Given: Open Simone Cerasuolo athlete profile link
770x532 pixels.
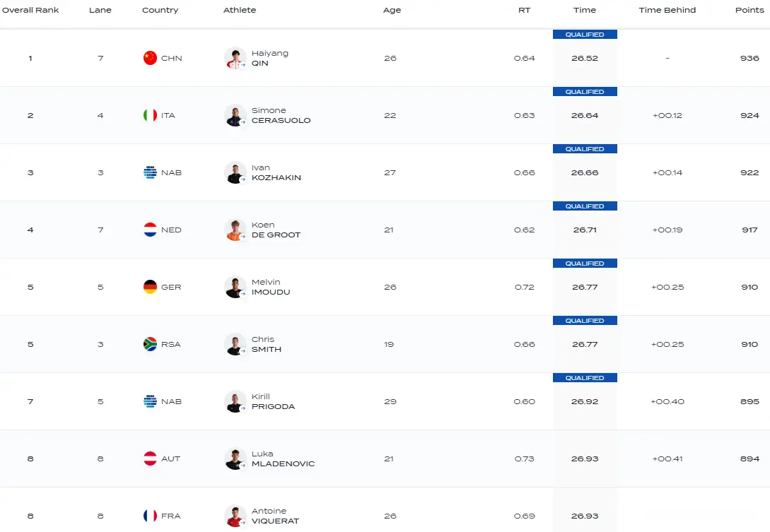Looking at the screenshot, I should tap(281, 115).
